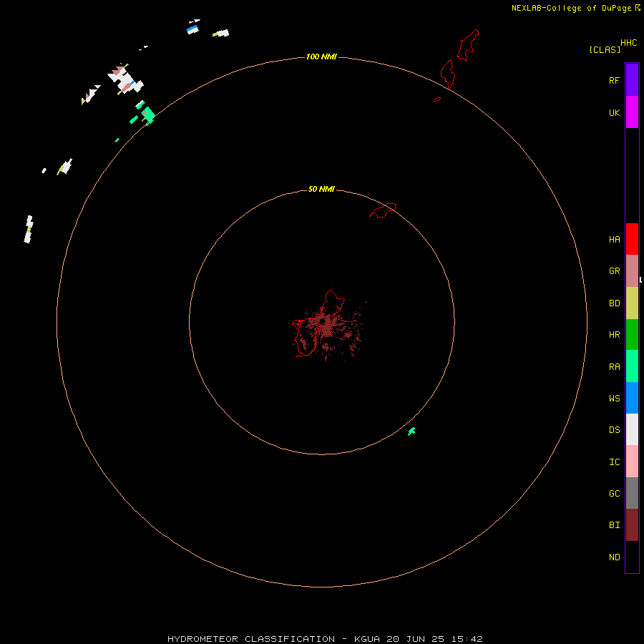Click the small red island outline inside the 100 NMI ring
This screenshot has height=644, width=644.
437,99
